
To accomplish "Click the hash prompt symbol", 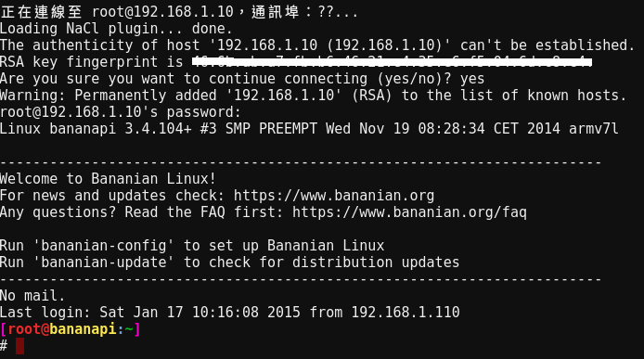I will click(x=4, y=346).
